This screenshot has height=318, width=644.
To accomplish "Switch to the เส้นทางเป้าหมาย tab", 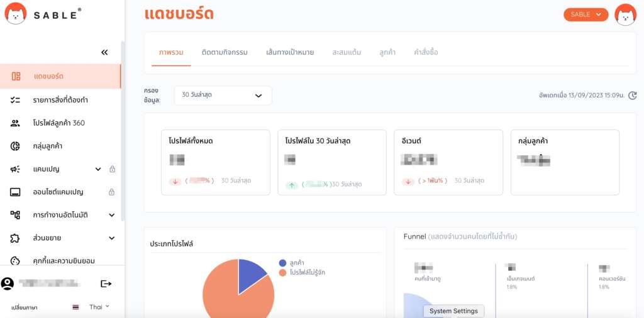I will (290, 52).
